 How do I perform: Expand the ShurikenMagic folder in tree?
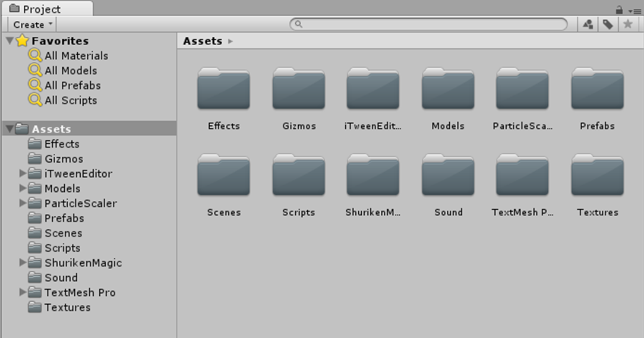23,263
